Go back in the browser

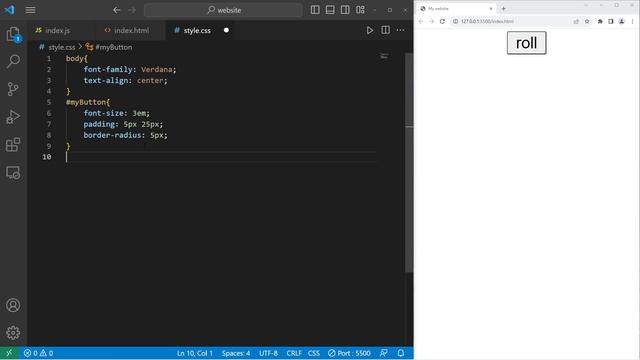click(421, 21)
